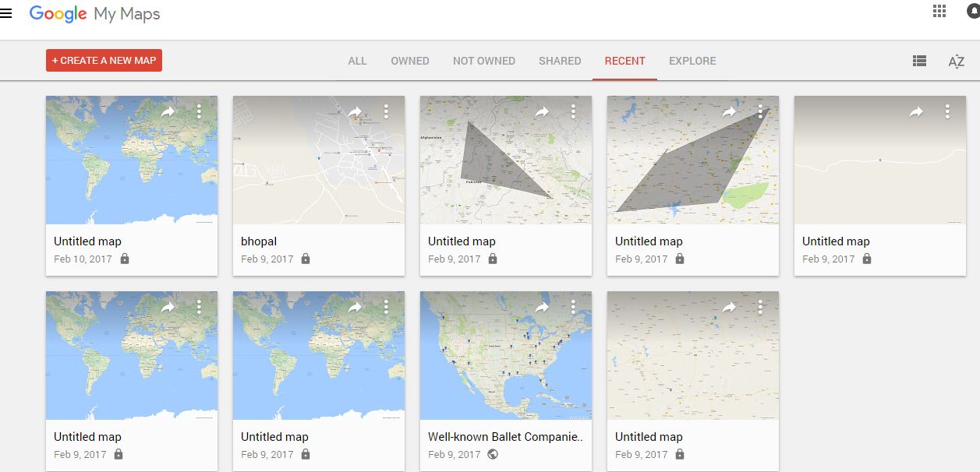Screen dimensions: 980x472
Task: Switch to the OWNED tab
Action: pos(410,61)
